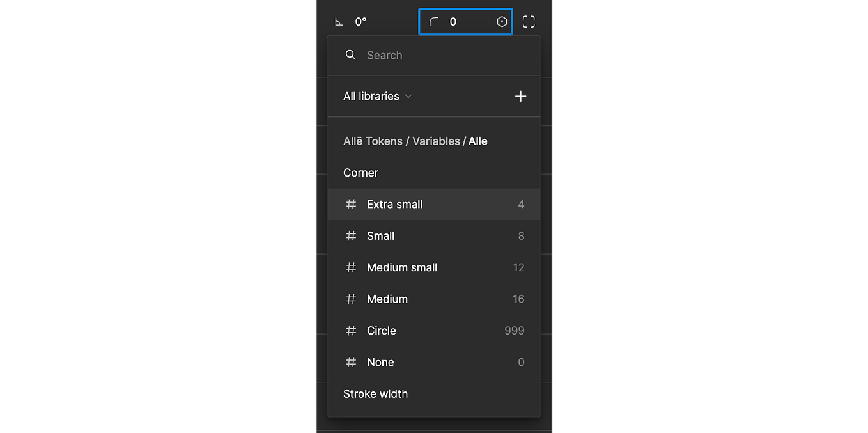Image resolution: width=868 pixels, height=433 pixels.
Task: Apply the Medium 16 corner token
Action: tap(435, 299)
